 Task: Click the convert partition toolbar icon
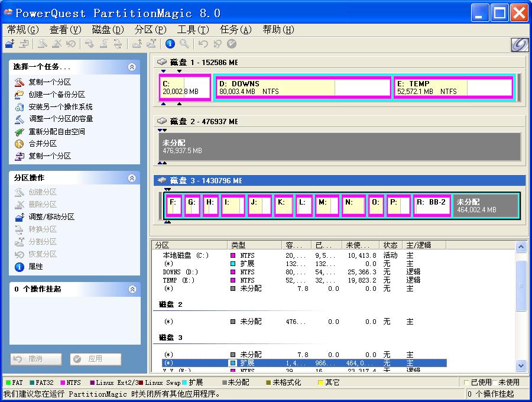[x=118, y=44]
